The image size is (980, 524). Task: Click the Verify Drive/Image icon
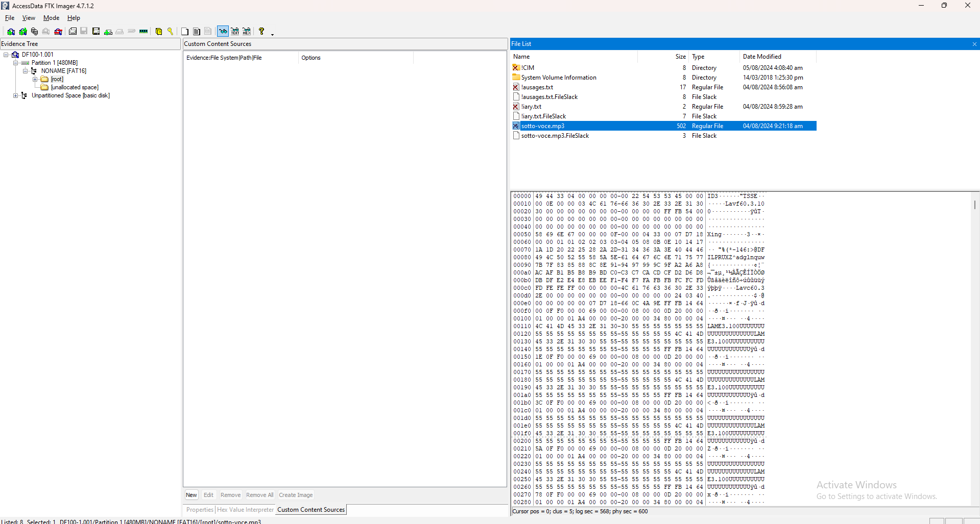pyautogui.click(x=131, y=32)
